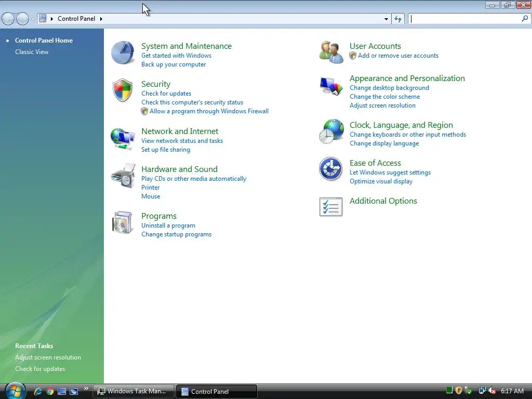Click the search magnifier icon
Screen dimensions: 532x399
525,19
